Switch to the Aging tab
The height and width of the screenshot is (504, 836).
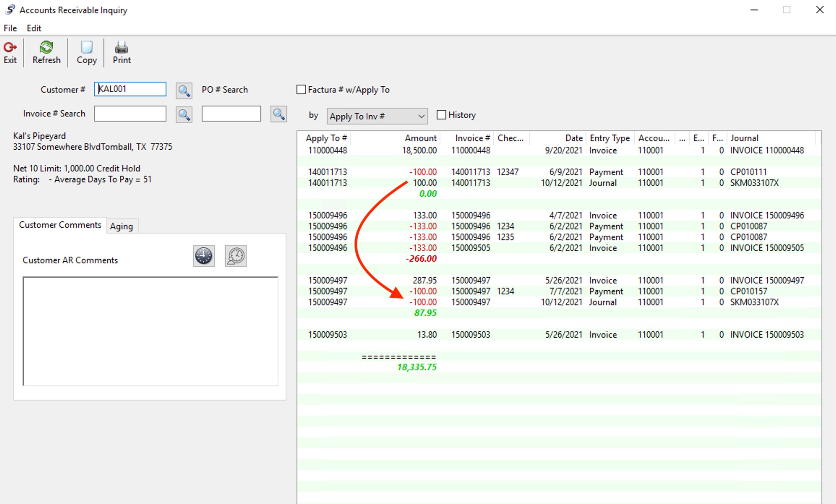click(x=121, y=226)
